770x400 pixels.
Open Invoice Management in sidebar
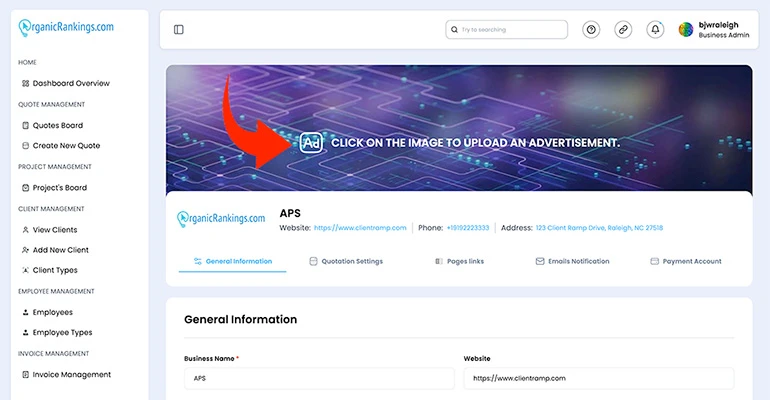(x=71, y=374)
